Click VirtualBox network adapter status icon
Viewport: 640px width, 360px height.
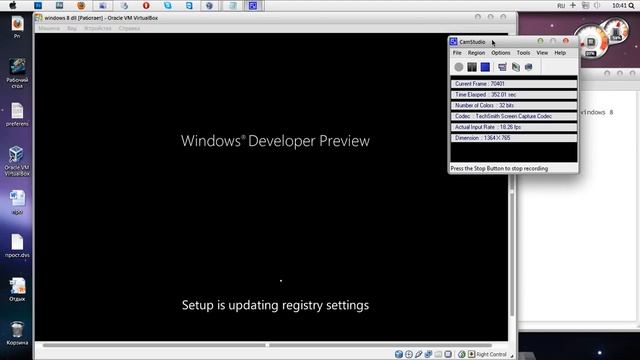coord(428,354)
